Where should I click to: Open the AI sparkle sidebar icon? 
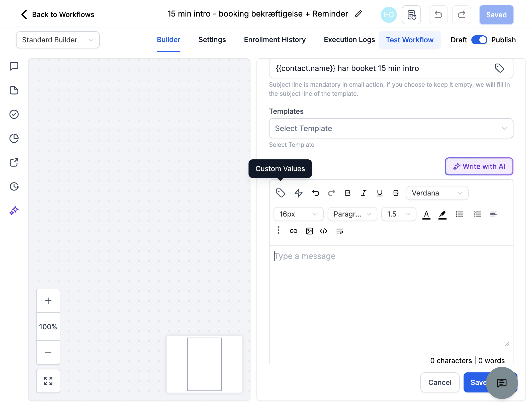click(x=14, y=211)
